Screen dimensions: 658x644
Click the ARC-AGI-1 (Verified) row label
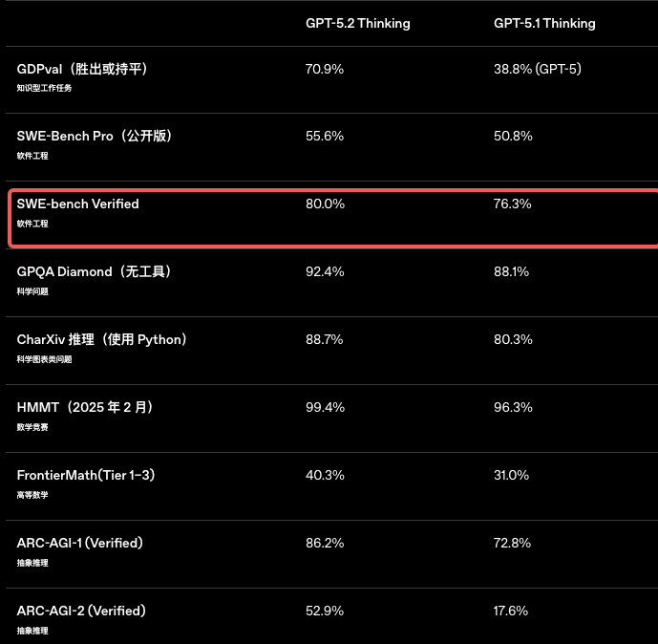coord(80,543)
